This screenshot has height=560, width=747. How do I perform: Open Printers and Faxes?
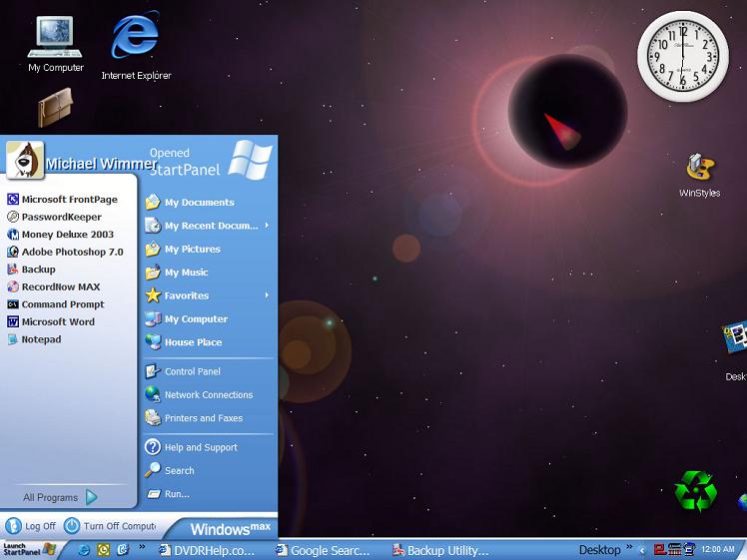pos(194,417)
